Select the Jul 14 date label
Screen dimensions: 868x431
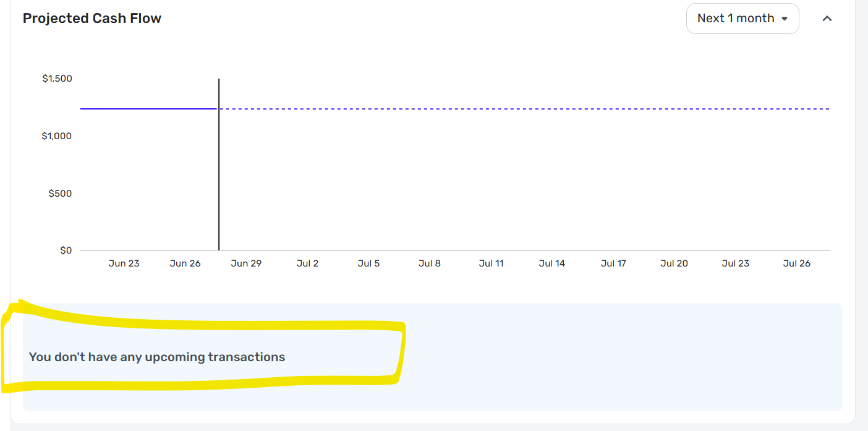point(552,263)
